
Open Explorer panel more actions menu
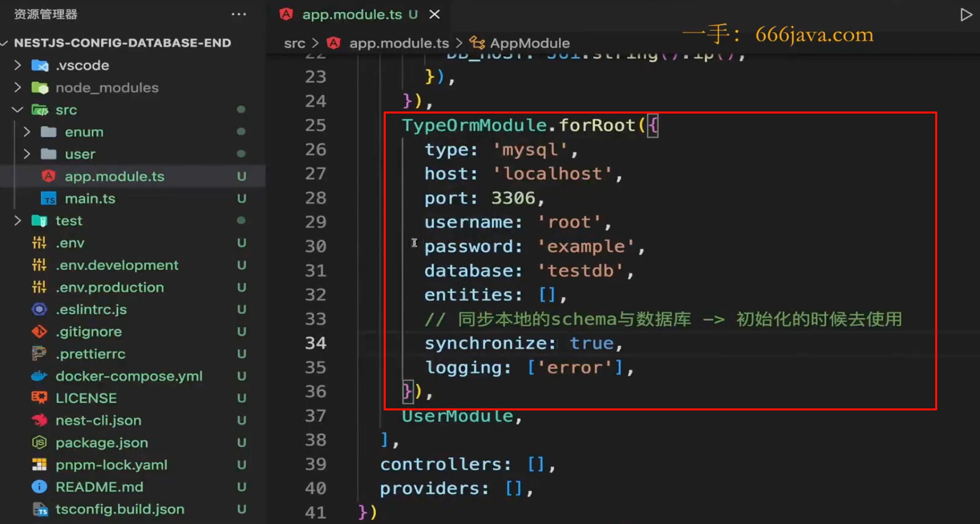pos(239,14)
